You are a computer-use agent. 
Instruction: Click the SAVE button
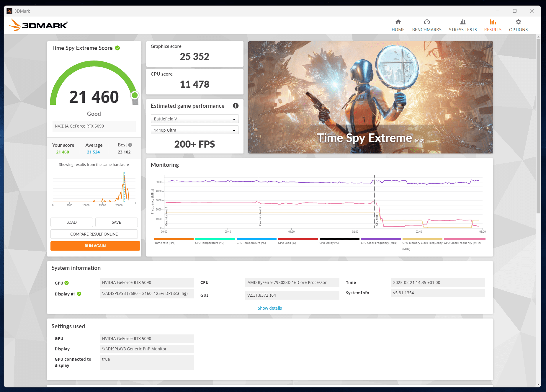(116, 222)
